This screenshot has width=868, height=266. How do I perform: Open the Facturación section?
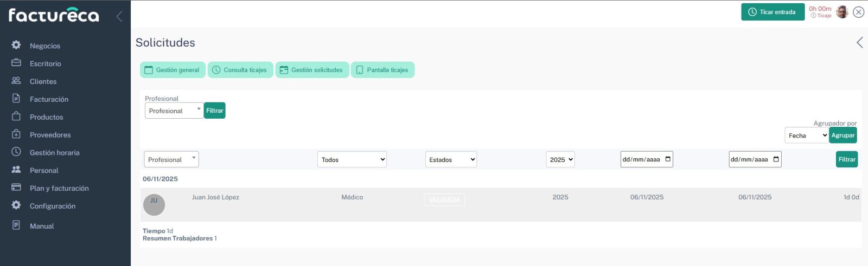pos(49,99)
